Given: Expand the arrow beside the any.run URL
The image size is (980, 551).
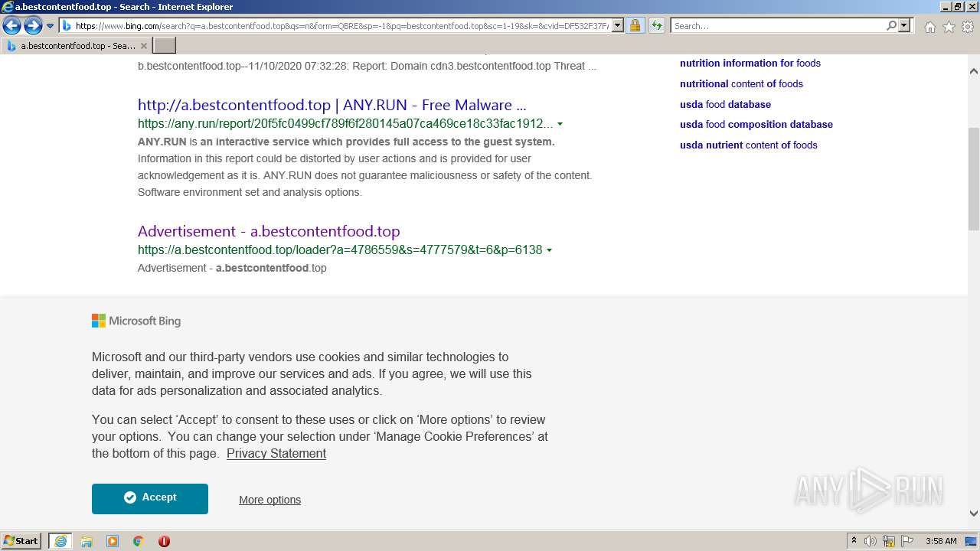Looking at the screenshot, I should tap(560, 124).
